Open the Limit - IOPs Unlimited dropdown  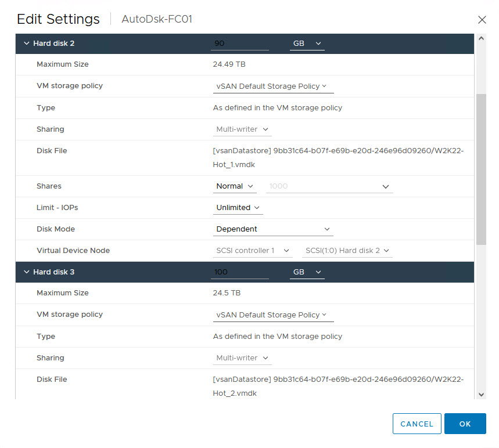(238, 208)
